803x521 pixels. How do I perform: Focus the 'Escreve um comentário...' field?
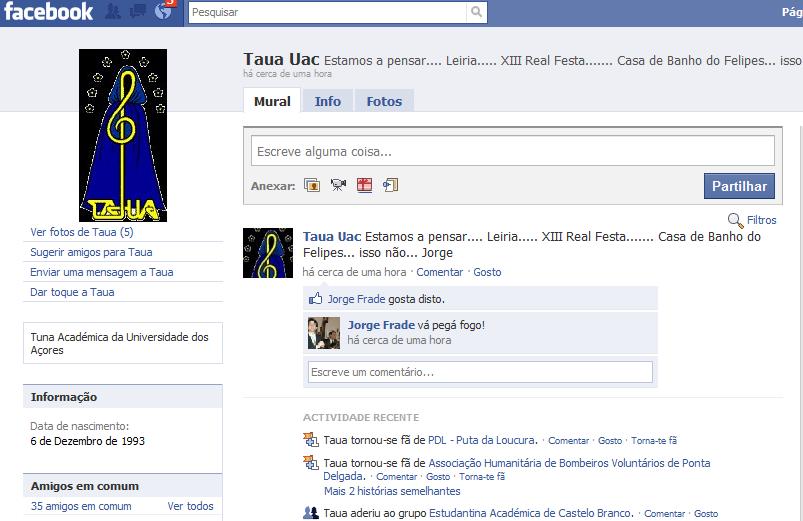(x=480, y=372)
